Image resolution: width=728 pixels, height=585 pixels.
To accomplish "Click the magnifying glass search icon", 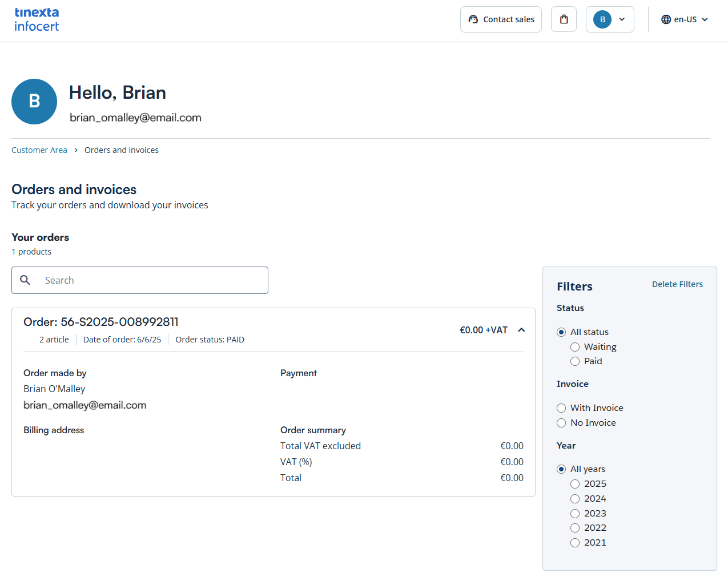I will click(x=25, y=280).
